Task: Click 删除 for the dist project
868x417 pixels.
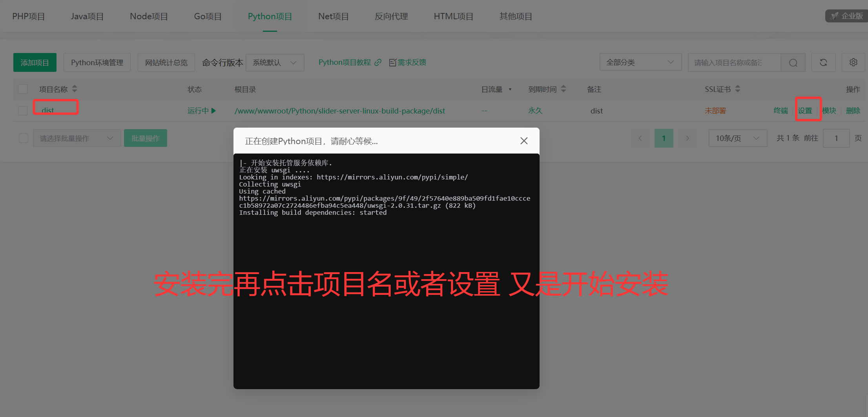Action: point(853,111)
